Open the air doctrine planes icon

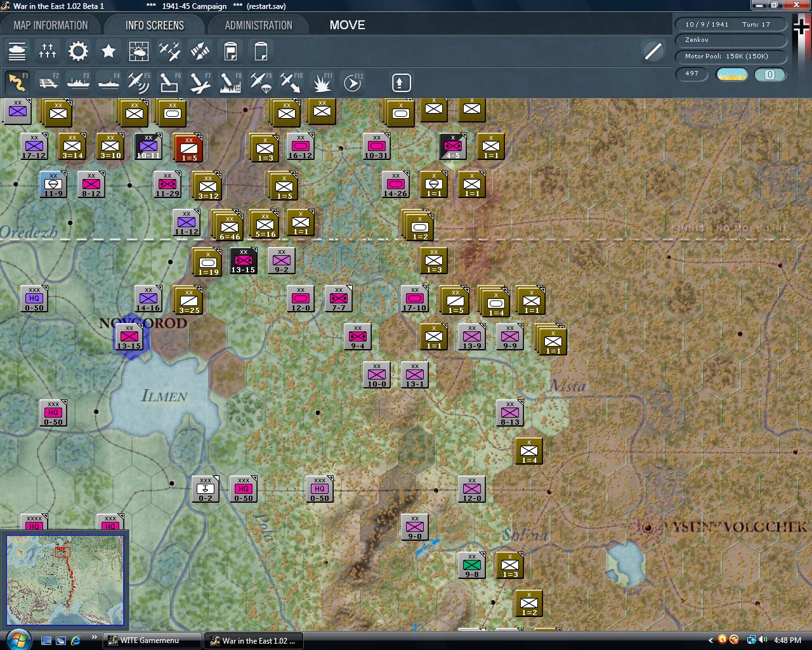(169, 51)
